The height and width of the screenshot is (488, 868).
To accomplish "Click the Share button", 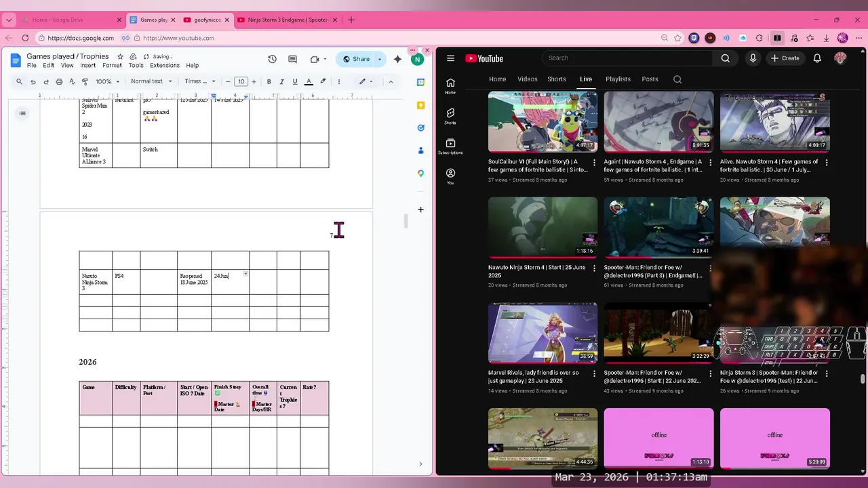I will coord(355,59).
